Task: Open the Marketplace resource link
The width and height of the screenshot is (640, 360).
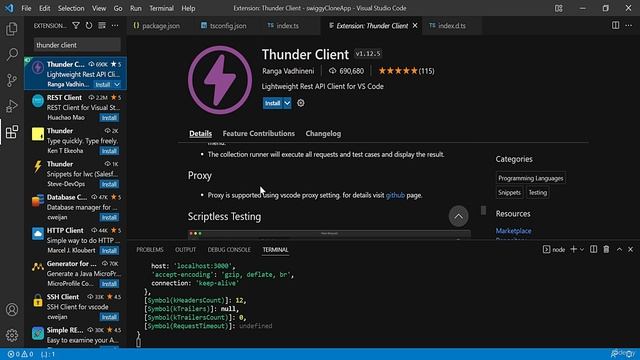Action: click(x=513, y=231)
